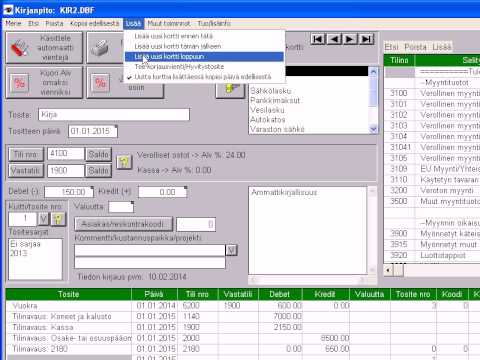Click the Debet column header
Image resolution: width=480 pixels, height=360 pixels.
tap(280, 294)
